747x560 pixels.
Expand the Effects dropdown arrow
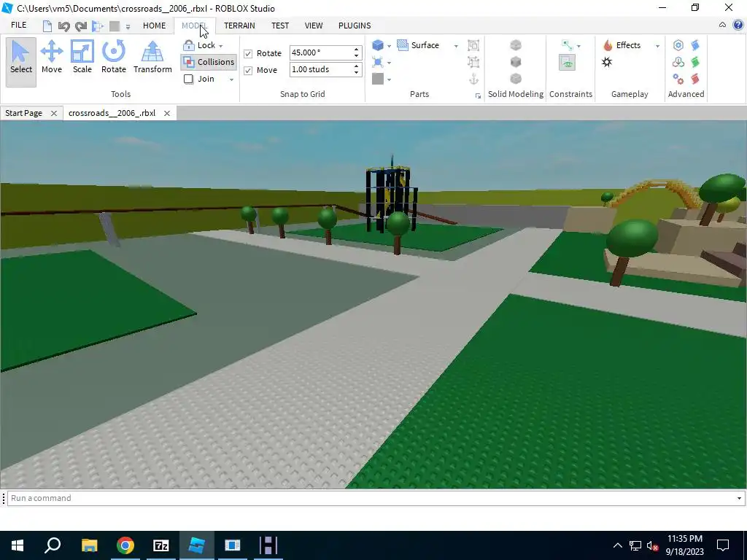coord(657,46)
